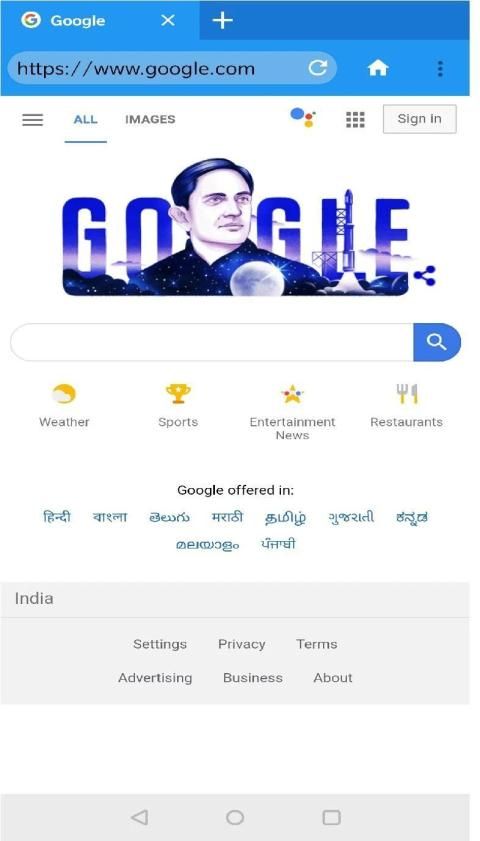480x841 pixels.
Task: Close the Google browser tab
Action: (168, 21)
